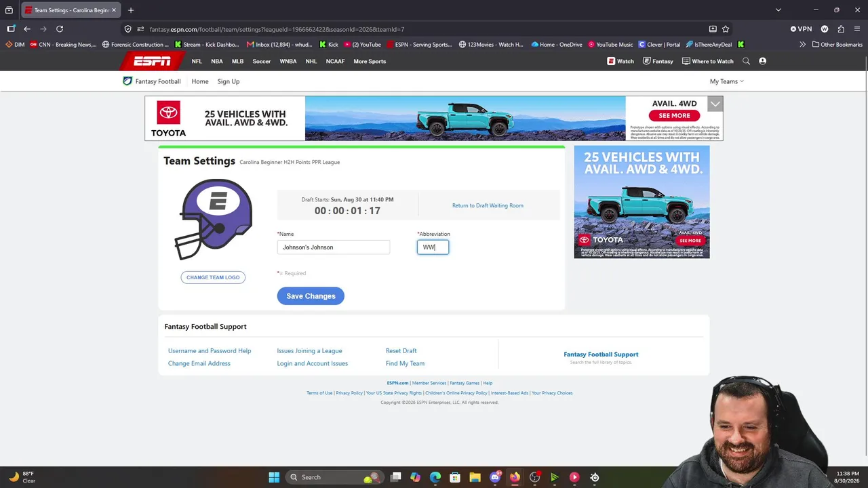Expand the My Teams dropdown
Screen dimensions: 868x488
coord(726,81)
